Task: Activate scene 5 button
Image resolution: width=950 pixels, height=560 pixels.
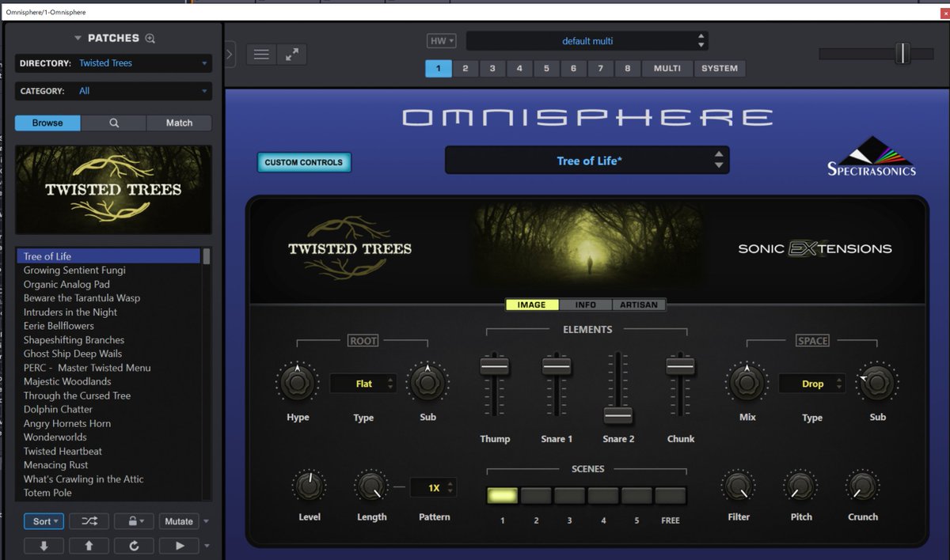Action: pos(636,496)
